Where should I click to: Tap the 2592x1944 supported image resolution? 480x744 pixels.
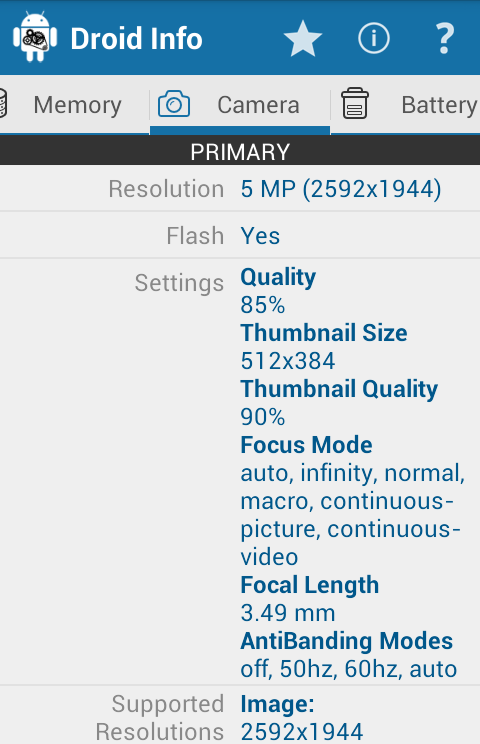(x=302, y=732)
